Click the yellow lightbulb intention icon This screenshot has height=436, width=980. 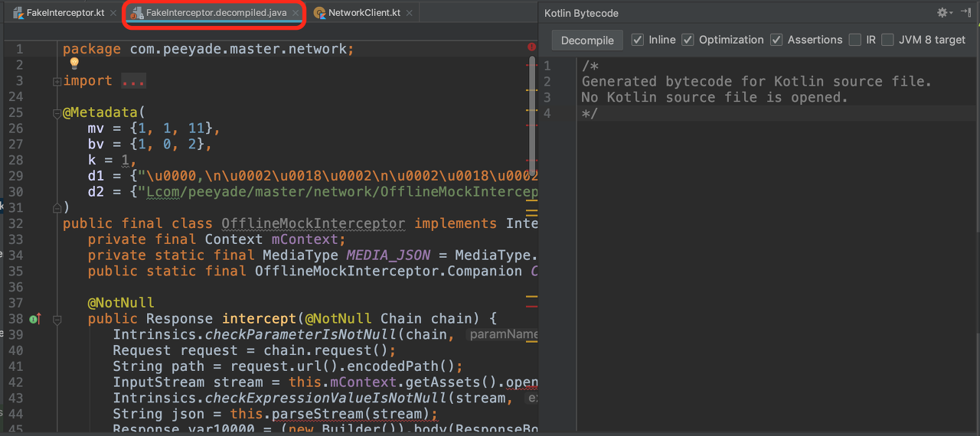(74, 63)
